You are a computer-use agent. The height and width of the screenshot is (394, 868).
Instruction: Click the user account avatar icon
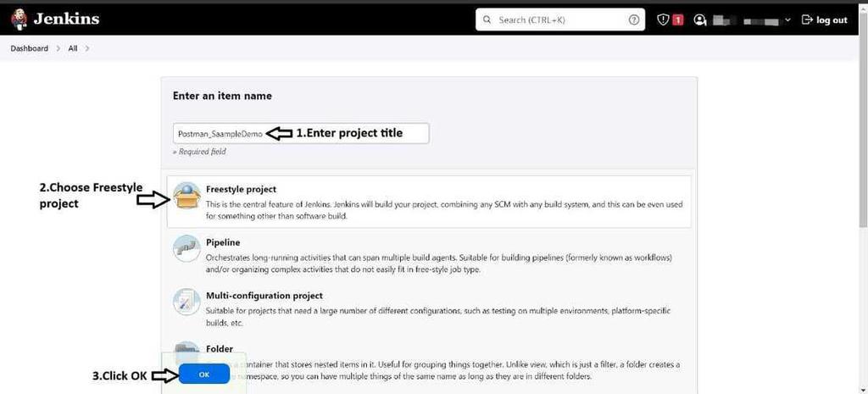(699, 19)
